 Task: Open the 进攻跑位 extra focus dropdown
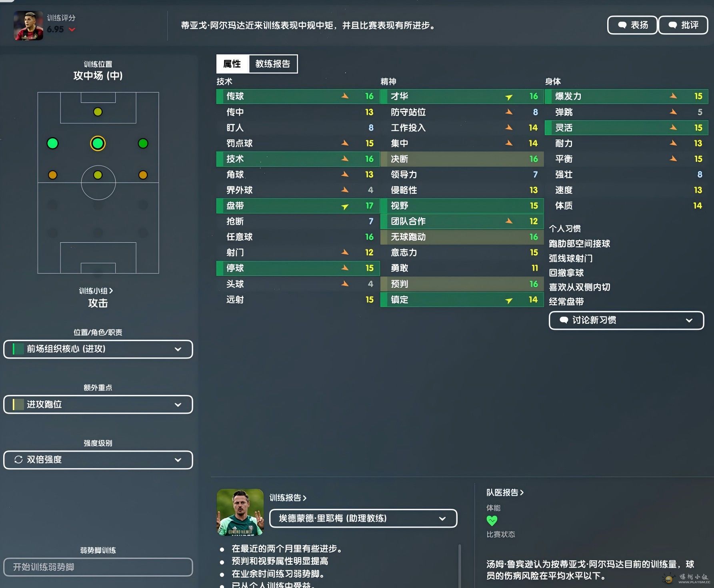[98, 404]
